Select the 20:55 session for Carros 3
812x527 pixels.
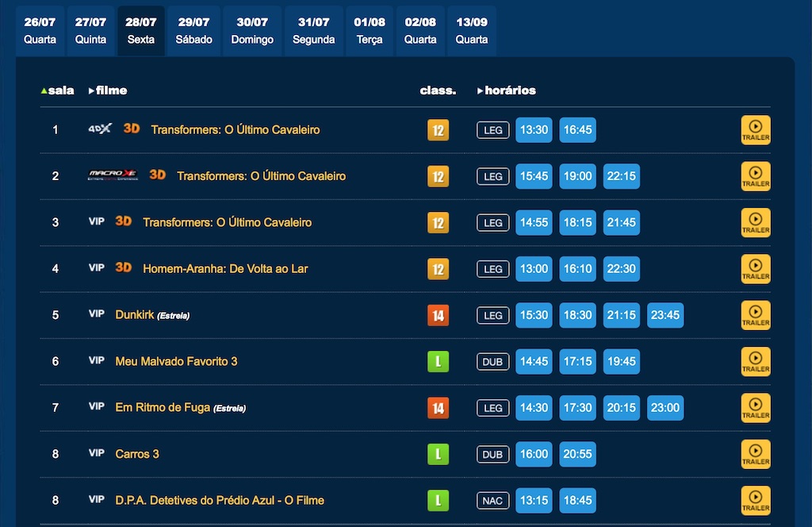pyautogui.click(x=577, y=454)
